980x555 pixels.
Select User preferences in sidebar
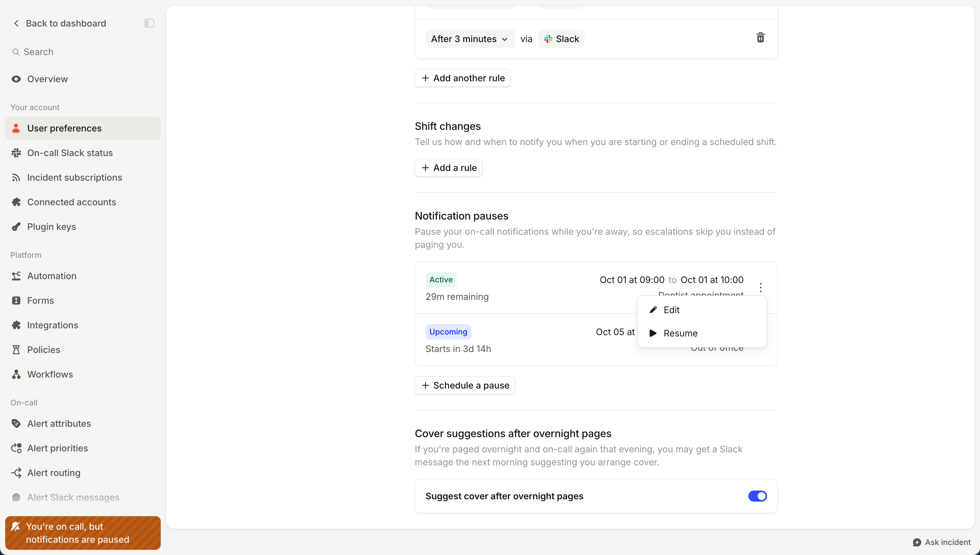pyautogui.click(x=83, y=128)
